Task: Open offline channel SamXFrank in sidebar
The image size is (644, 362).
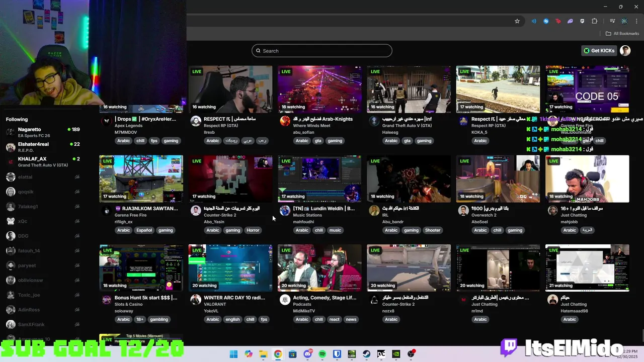Action: coord(43,324)
